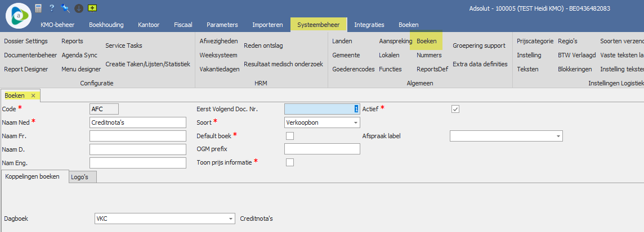The height and width of the screenshot is (232, 644).
Task: Open the KMO-beheer ribbon tab
Action: tap(57, 25)
